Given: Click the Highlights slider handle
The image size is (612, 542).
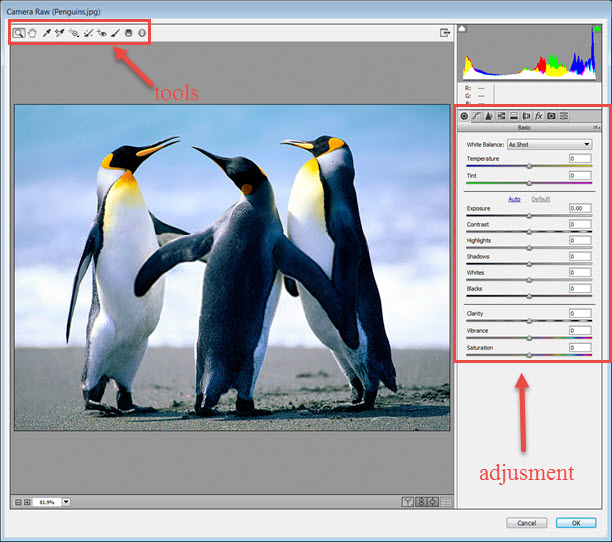Looking at the screenshot, I should [x=529, y=248].
